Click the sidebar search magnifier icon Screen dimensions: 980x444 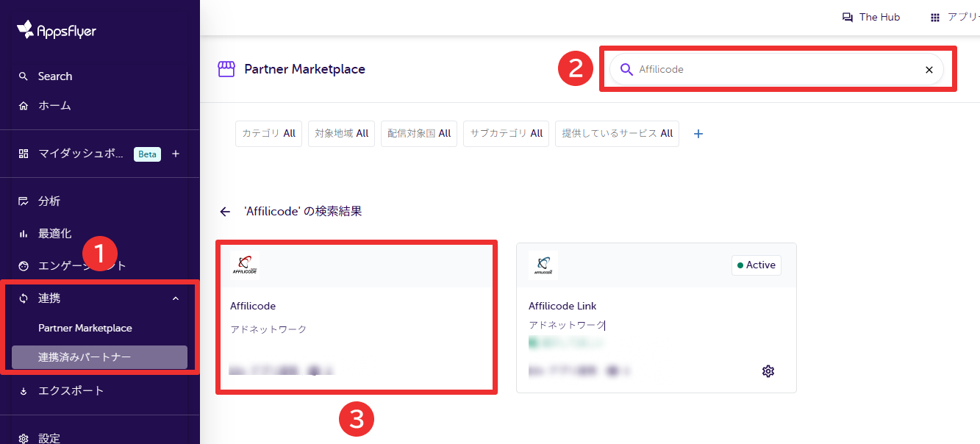pyautogui.click(x=24, y=76)
